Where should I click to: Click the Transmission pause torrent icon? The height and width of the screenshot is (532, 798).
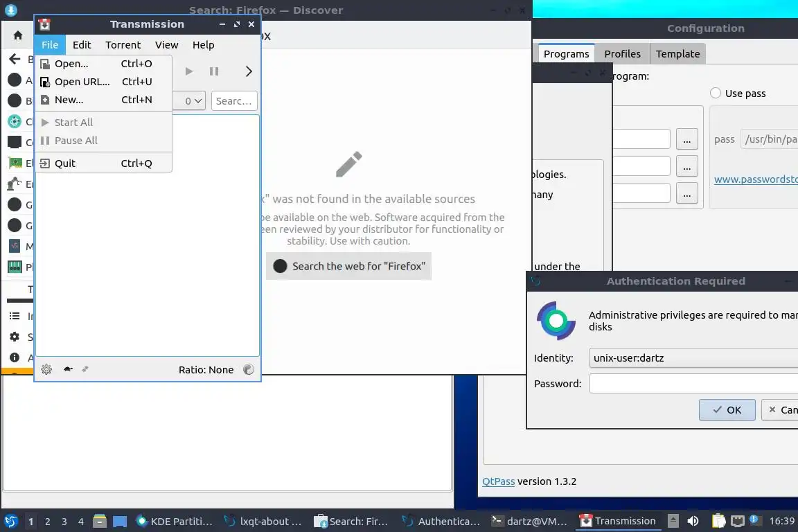(214, 71)
